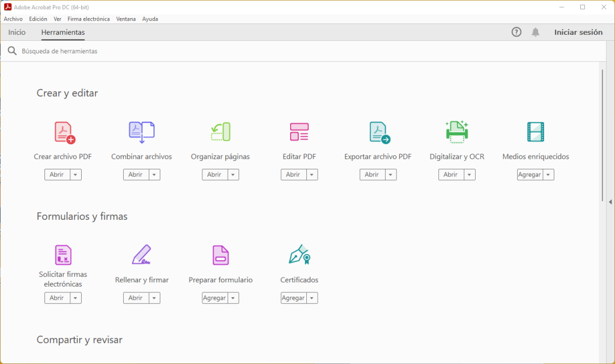Expand the Digitalizar y OCR dropdown arrow
The image size is (615, 364).
pos(470,175)
